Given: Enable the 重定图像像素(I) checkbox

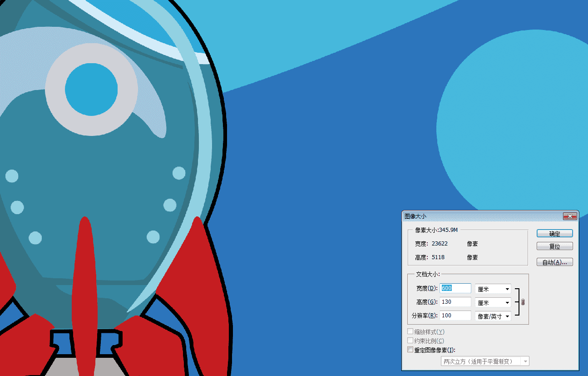Looking at the screenshot, I should 410,350.
